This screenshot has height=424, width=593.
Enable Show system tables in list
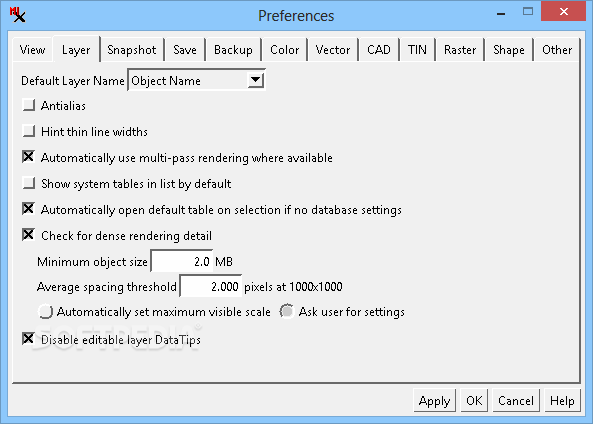[29, 183]
